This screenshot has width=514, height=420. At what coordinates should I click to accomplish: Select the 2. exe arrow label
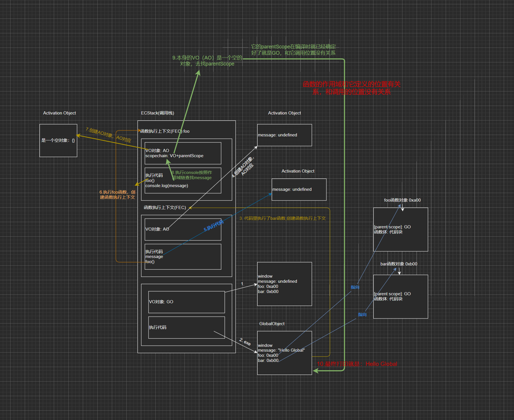(x=245, y=342)
